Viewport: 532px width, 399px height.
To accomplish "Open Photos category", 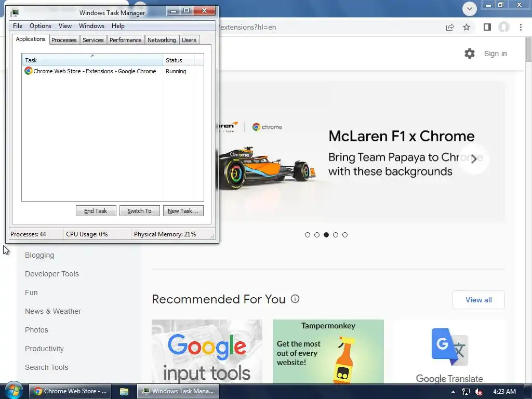I will [x=37, y=330].
